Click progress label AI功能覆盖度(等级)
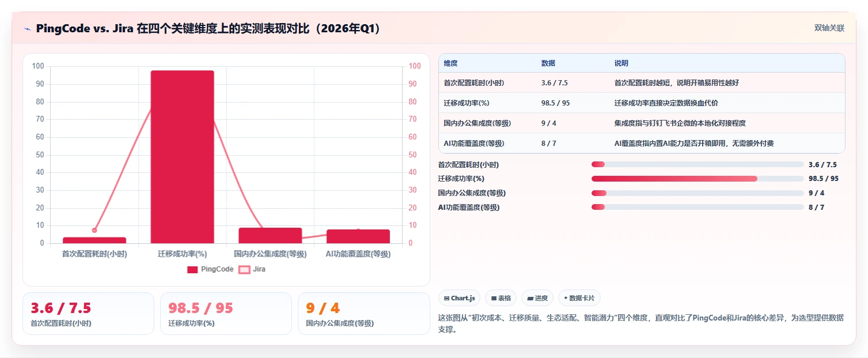This screenshot has width=868, height=358. (x=469, y=207)
